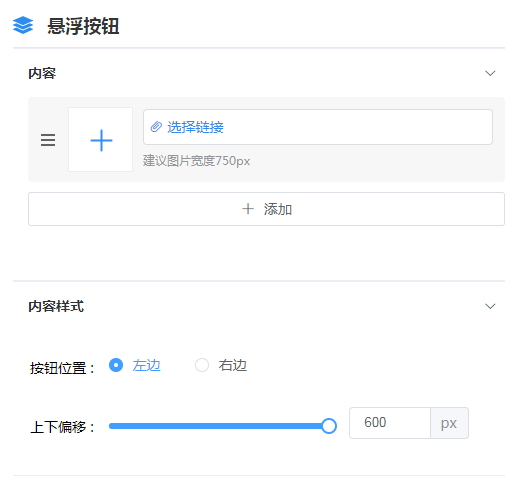This screenshot has height=494, width=524.
Task: Click the 悬浮按钮 panel title
Action: point(83,26)
